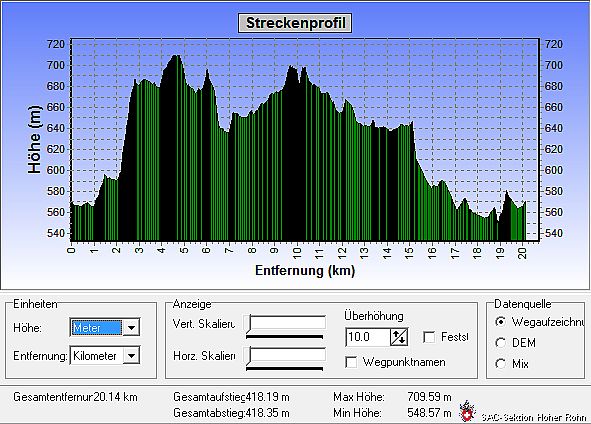Click the Überhöhung 10.0 input field
The width and height of the screenshot is (591, 424).
point(368,337)
